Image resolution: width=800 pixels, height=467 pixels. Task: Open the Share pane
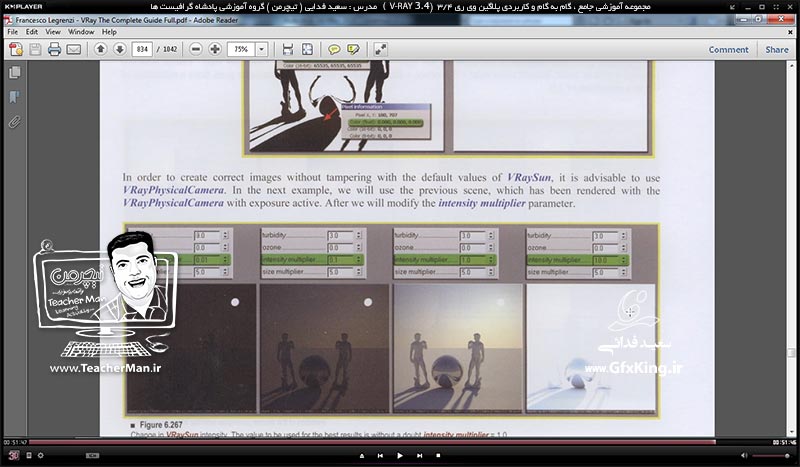tap(777, 50)
